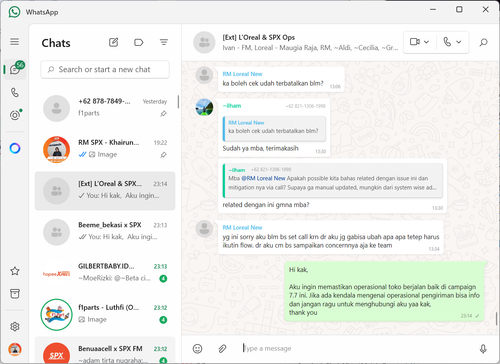Open the Beeme_bekasi x SPX chat

coord(105,232)
